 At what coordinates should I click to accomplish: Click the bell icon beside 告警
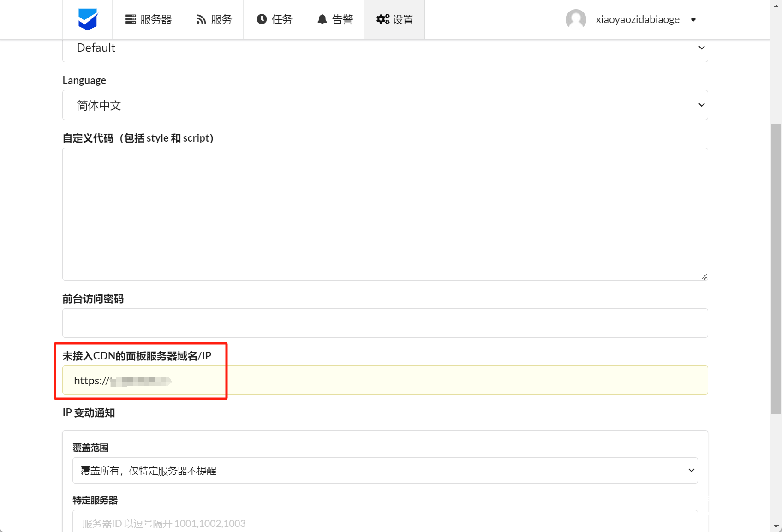(x=322, y=19)
